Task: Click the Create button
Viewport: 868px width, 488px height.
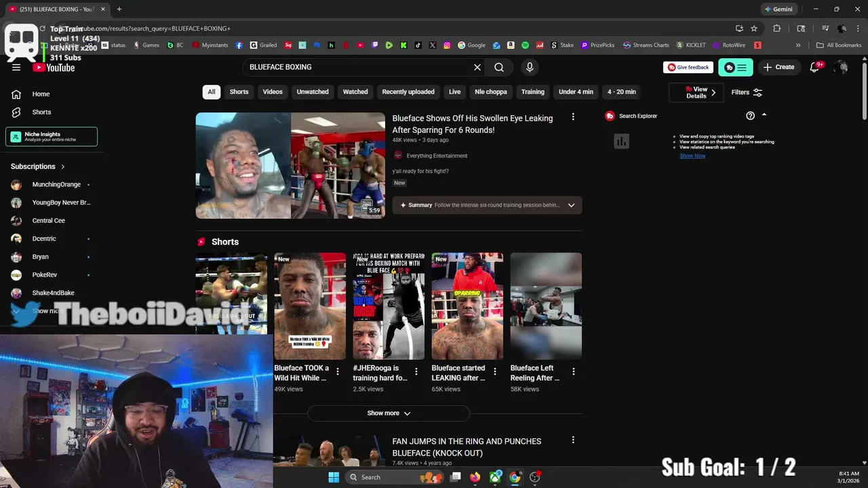Action: click(778, 67)
